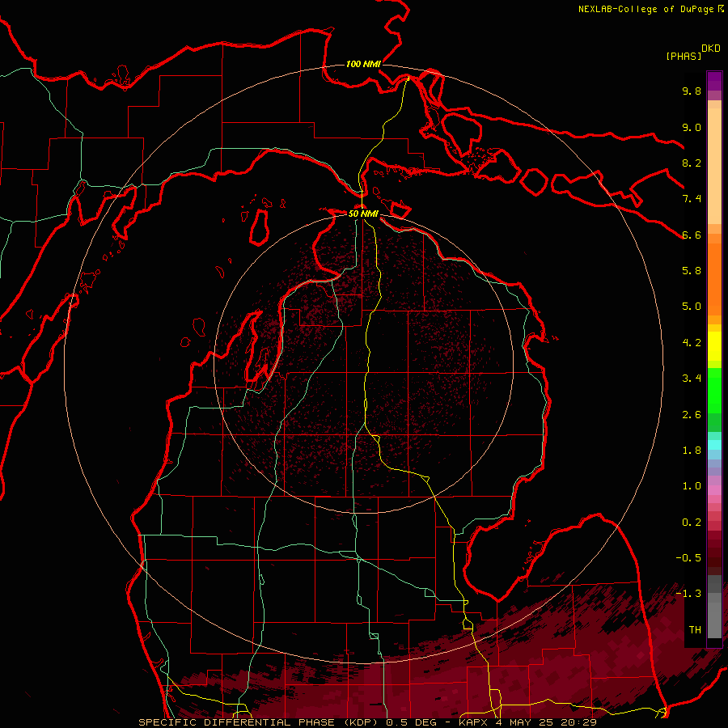Screen dimensions: 728x728
Task: Click the 7.4 legend scale value
Action: (x=692, y=199)
